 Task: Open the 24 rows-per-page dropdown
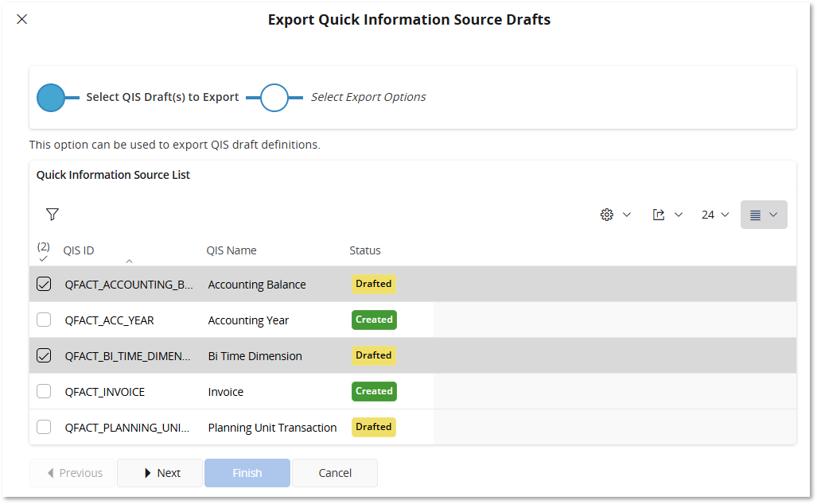tap(715, 215)
